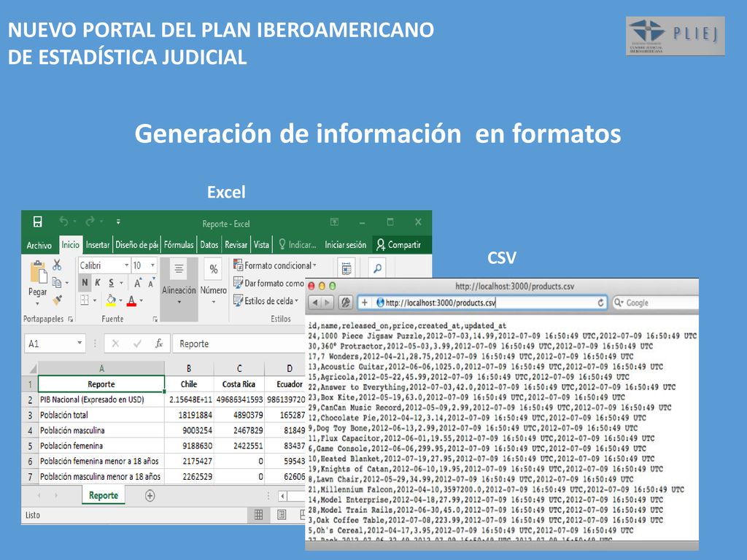Image resolution: width=747 pixels, height=560 pixels.
Task: Switch to Page Layout view icon
Action: coord(282,515)
